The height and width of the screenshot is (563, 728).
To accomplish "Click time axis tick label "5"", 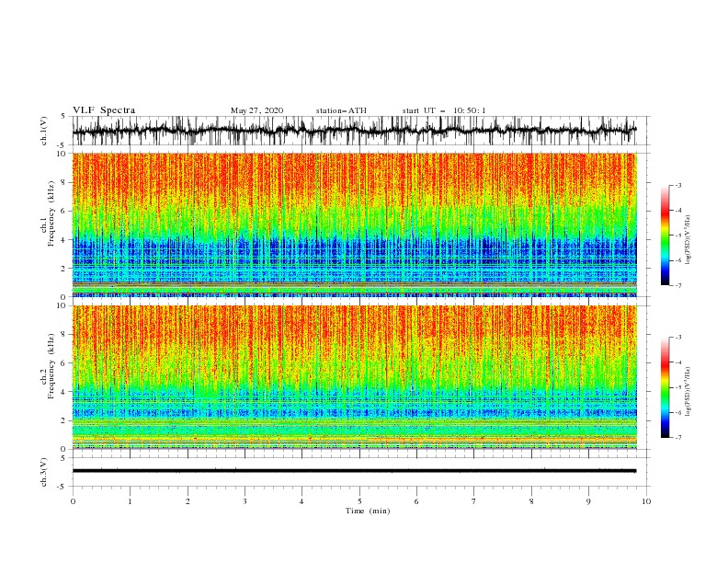I will [359, 501].
